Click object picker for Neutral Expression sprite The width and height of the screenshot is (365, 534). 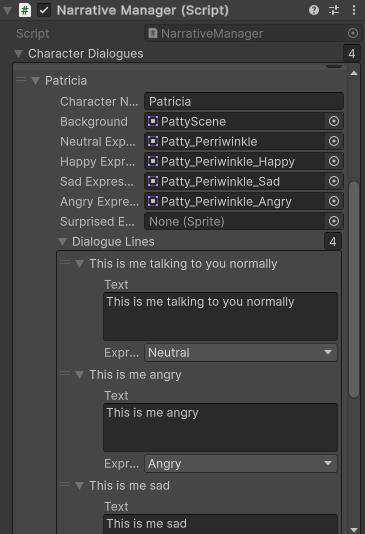pos(334,141)
